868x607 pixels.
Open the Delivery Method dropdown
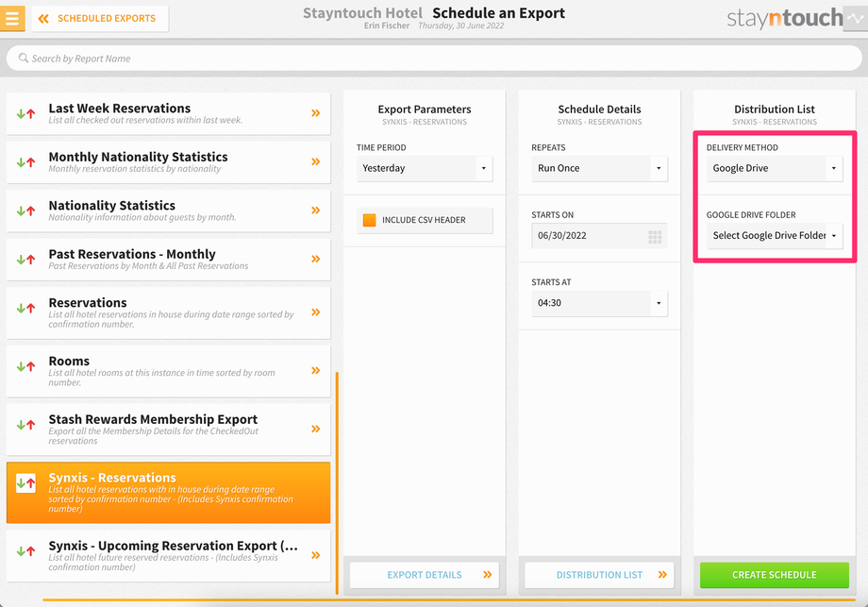pyautogui.click(x=775, y=168)
